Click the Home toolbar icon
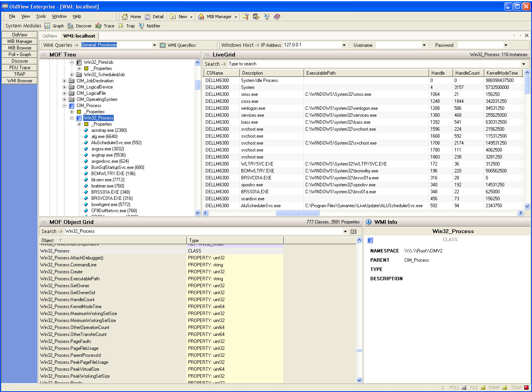The height and width of the screenshot is (392, 532). click(125, 17)
